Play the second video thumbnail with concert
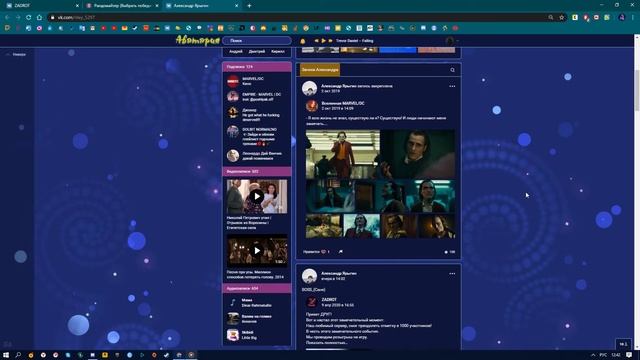 click(257, 251)
